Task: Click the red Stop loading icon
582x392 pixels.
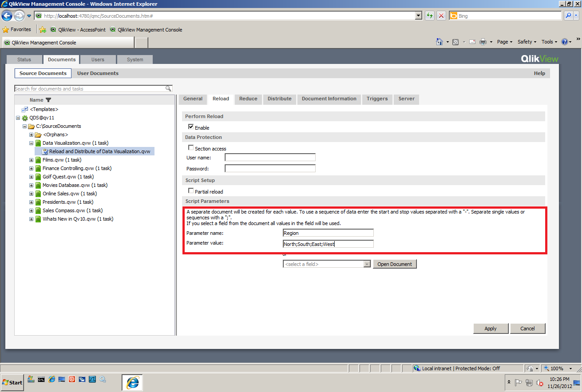Action: [441, 16]
